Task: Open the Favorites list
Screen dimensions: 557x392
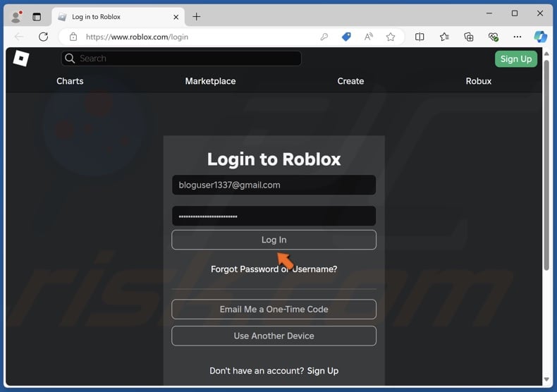Action: 444,37
